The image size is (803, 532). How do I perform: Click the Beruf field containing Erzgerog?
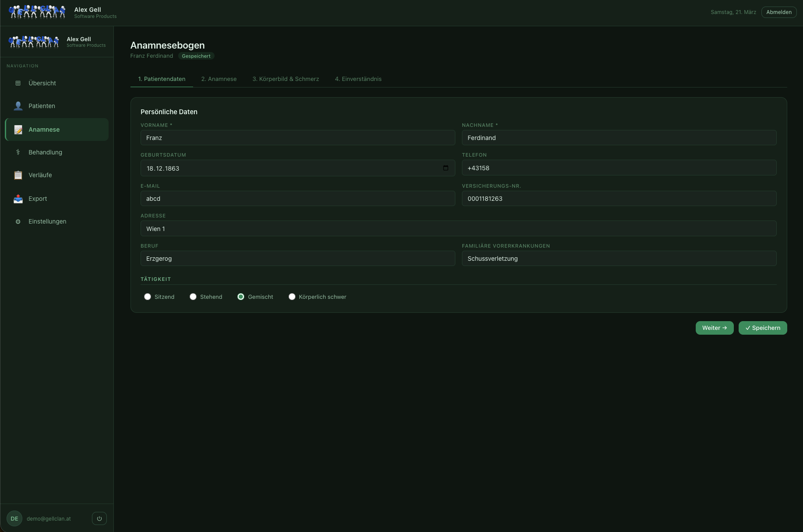298,259
